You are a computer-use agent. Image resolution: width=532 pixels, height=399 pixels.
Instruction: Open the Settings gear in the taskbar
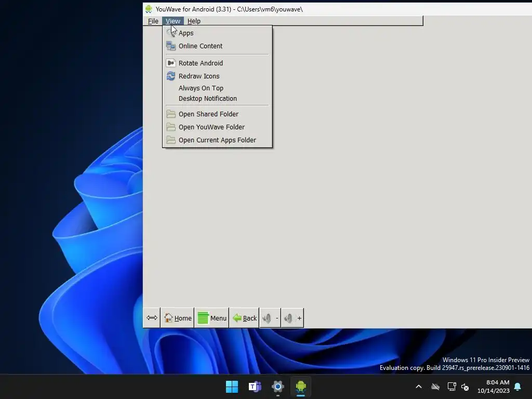(277, 387)
